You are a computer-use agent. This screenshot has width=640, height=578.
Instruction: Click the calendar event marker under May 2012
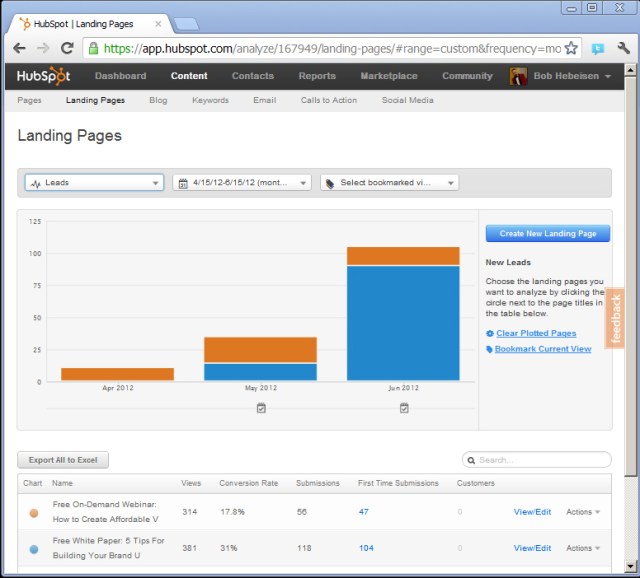(x=261, y=408)
